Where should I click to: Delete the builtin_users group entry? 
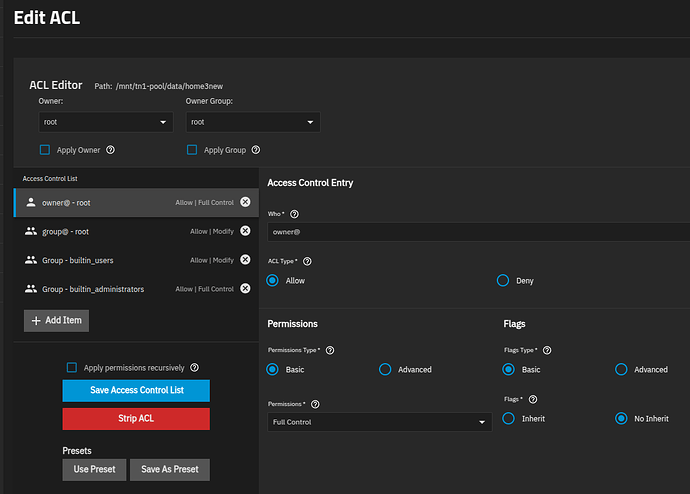245,260
